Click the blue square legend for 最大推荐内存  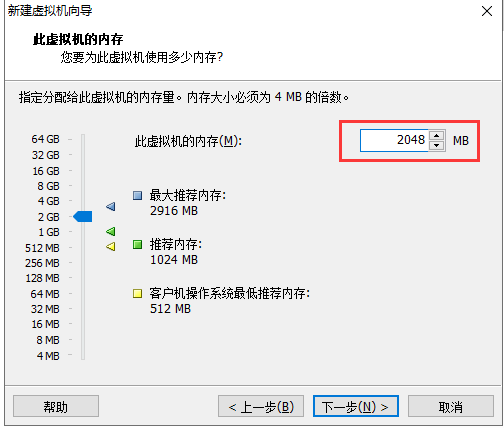(137, 195)
